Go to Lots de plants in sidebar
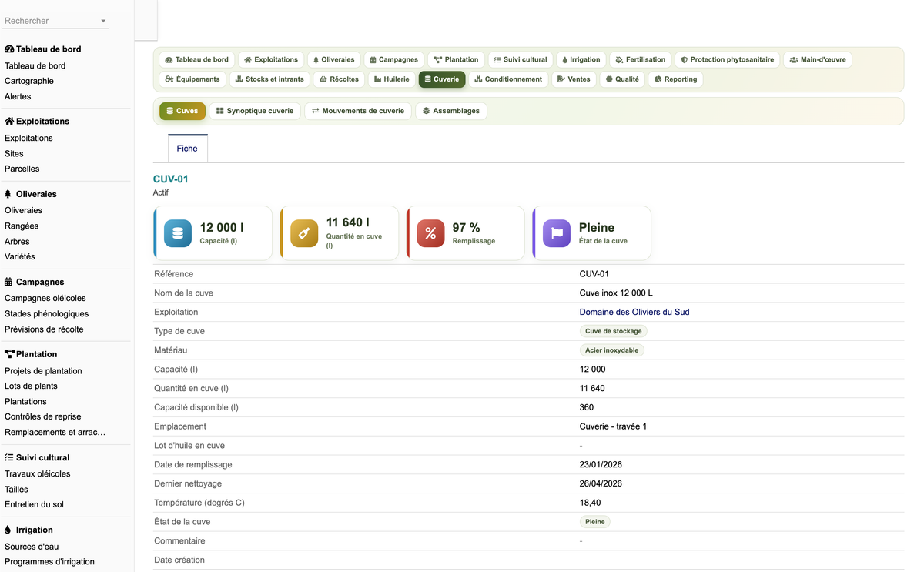Image resolution: width=924 pixels, height=572 pixels. [x=31, y=386]
